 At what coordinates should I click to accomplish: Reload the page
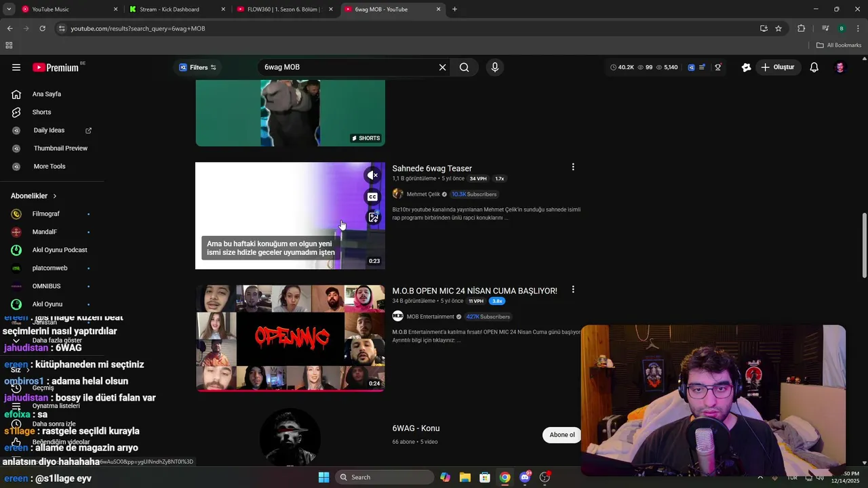pyautogui.click(x=42, y=28)
